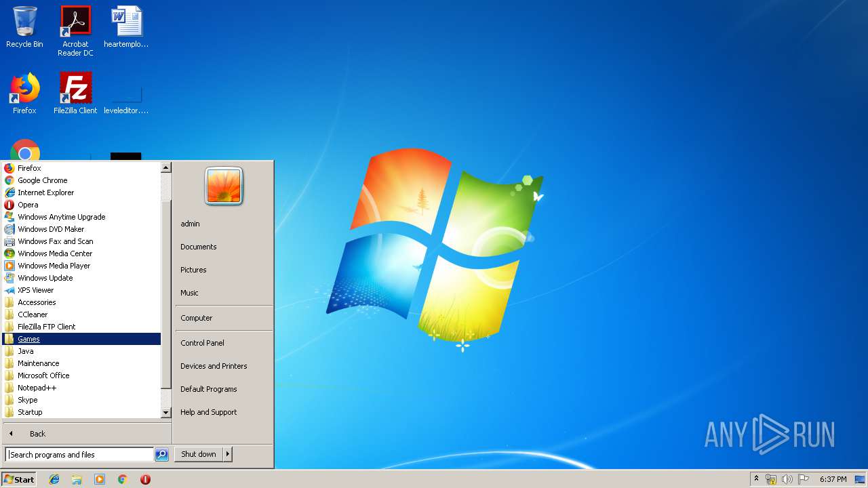This screenshot has height=488, width=868.
Task: Open Default Programs
Action: (224, 389)
